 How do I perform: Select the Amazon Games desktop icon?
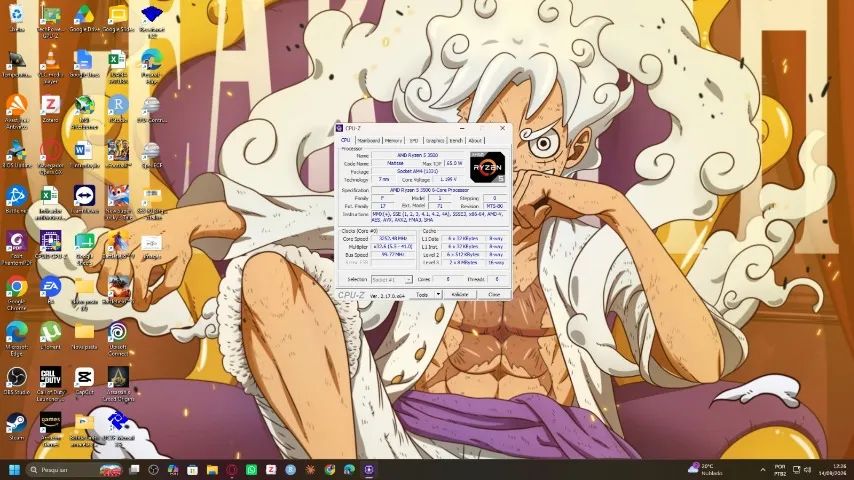[51, 429]
